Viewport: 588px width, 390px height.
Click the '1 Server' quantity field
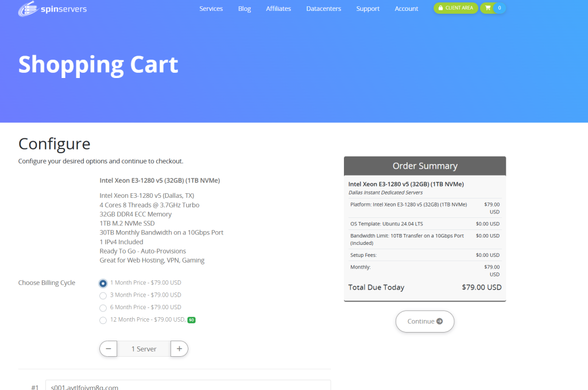[144, 349]
